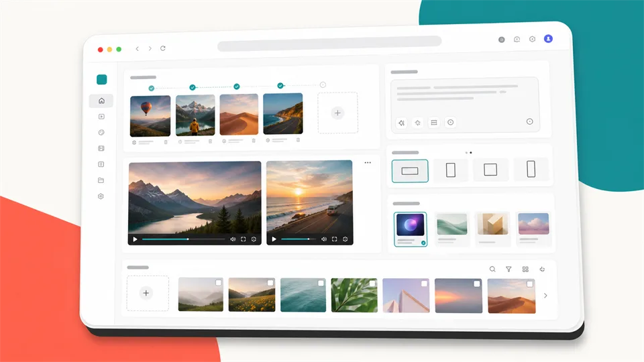Play the mountain lake video
Image resolution: width=644 pixels, height=362 pixels.
point(135,239)
